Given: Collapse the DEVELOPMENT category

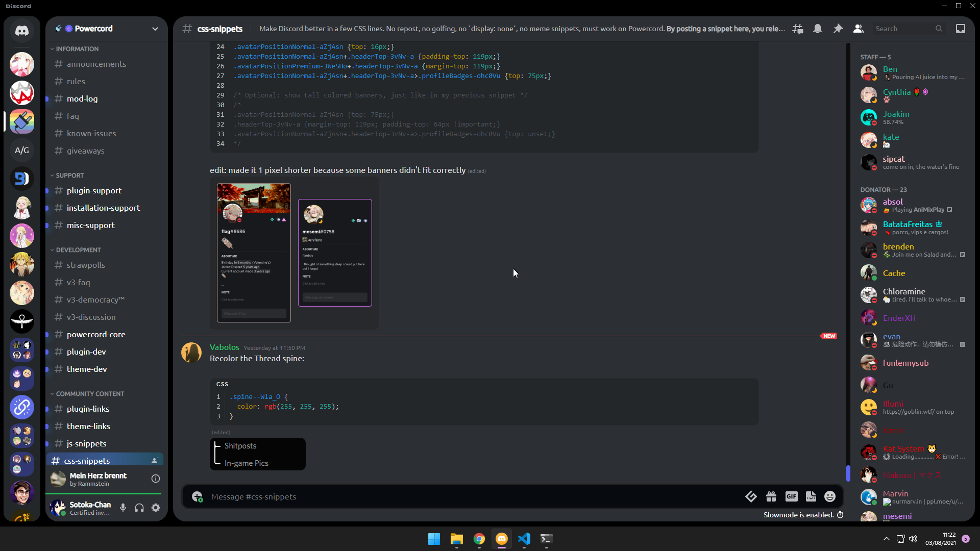Looking at the screenshot, I should (x=78, y=250).
